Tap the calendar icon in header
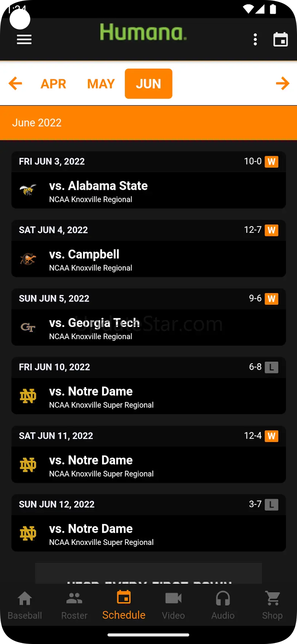Screen dimensions: 297x644 (x=281, y=40)
